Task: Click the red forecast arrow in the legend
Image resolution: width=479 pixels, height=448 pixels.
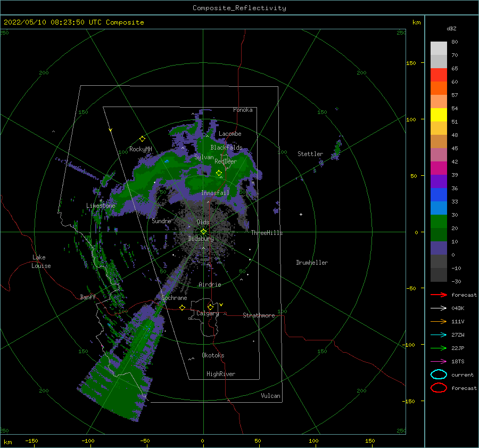Action: [439, 295]
